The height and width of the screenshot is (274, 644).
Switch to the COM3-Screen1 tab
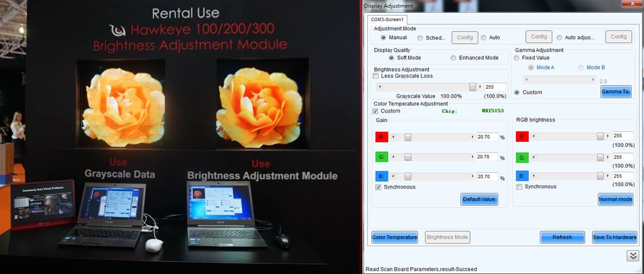pyautogui.click(x=387, y=19)
